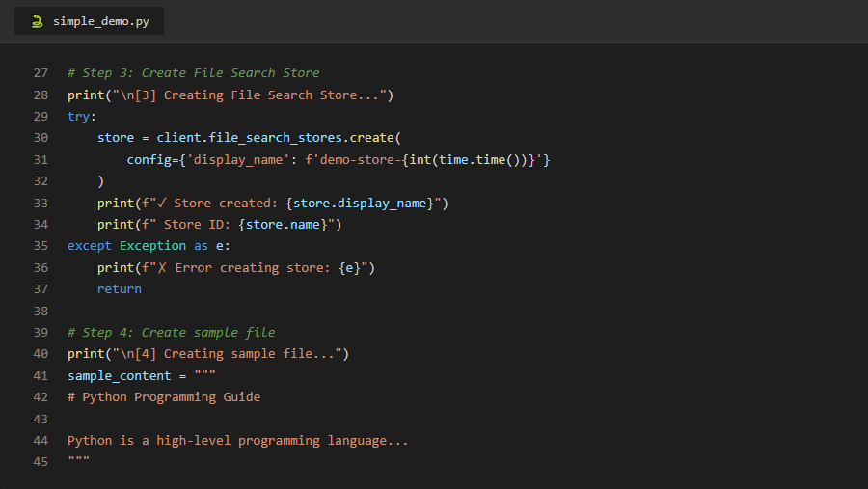Click the 'config' keyword argument
This screenshot has height=489, width=868.
tap(149, 160)
